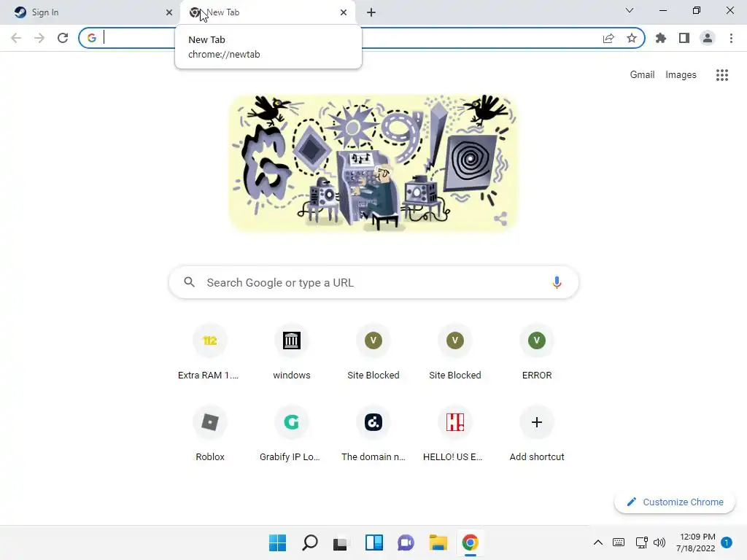Image resolution: width=747 pixels, height=560 pixels.
Task: Go back using the back arrow
Action: click(16, 38)
